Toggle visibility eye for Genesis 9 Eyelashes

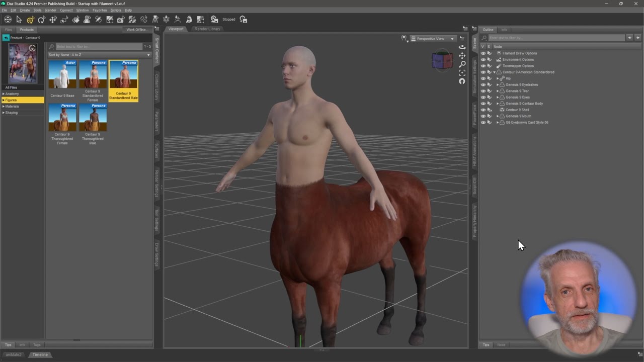[483, 84]
